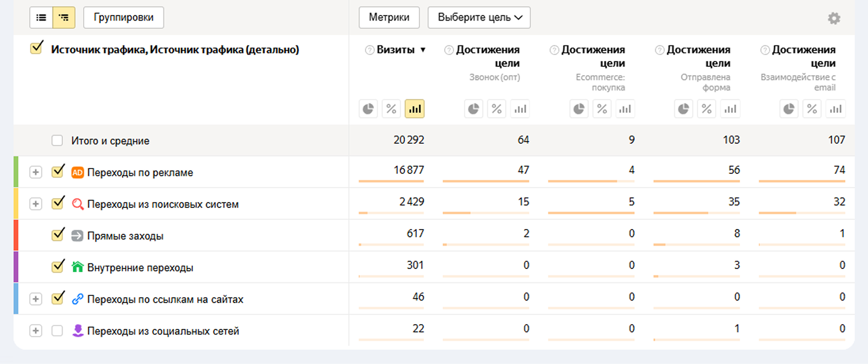Show pie chart for Звонок (опт) column

click(473, 109)
